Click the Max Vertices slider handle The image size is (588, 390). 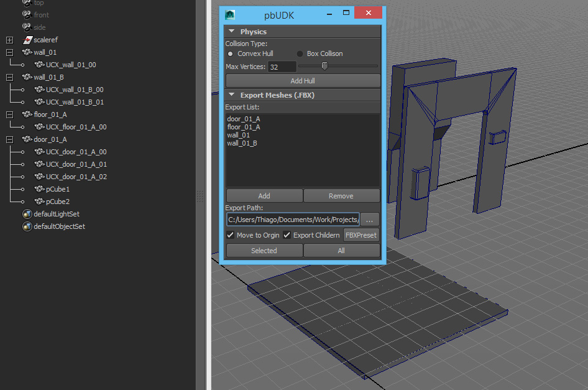(x=324, y=66)
